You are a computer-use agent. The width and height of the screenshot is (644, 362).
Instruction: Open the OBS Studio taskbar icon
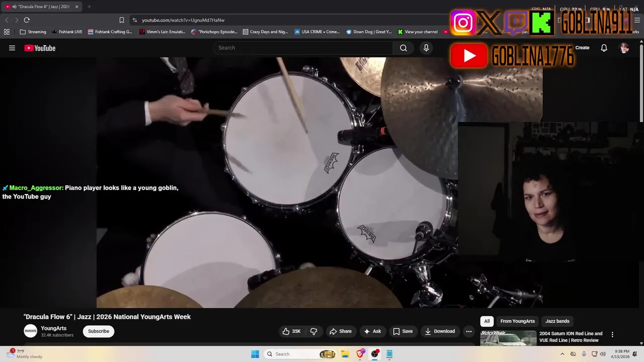[x=375, y=354]
